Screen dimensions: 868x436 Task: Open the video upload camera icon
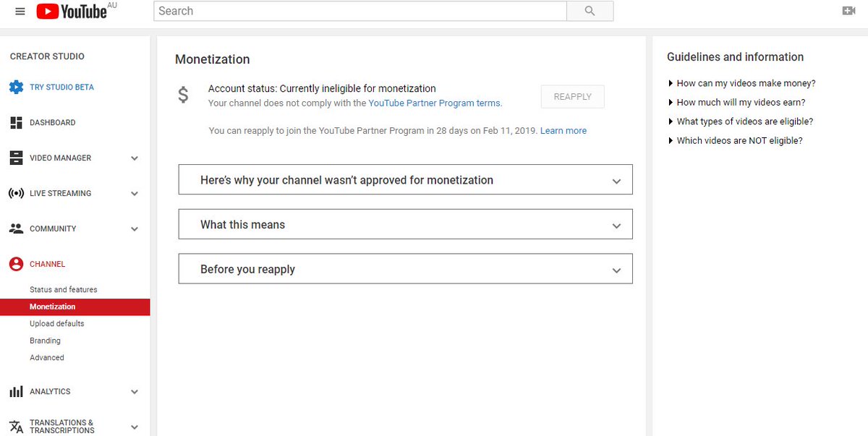(x=849, y=11)
